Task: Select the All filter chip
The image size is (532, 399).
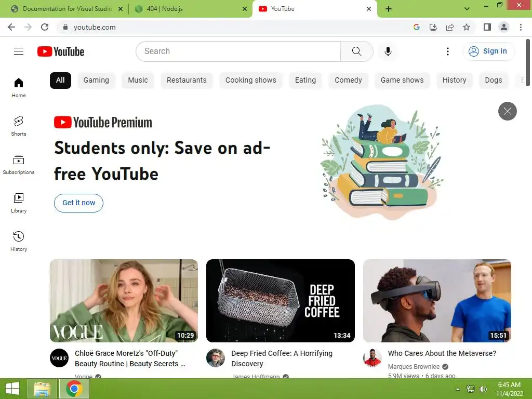Action: click(x=60, y=81)
